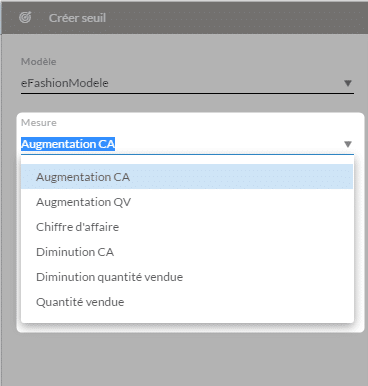
Task: Click empty part of Mesure input beside text
Action: pyautogui.click(x=227, y=144)
